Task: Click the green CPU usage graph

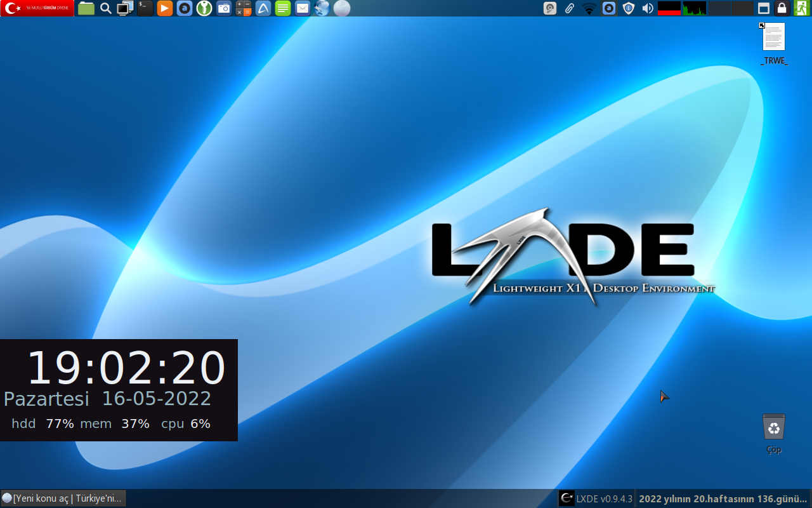Action: tap(695, 8)
